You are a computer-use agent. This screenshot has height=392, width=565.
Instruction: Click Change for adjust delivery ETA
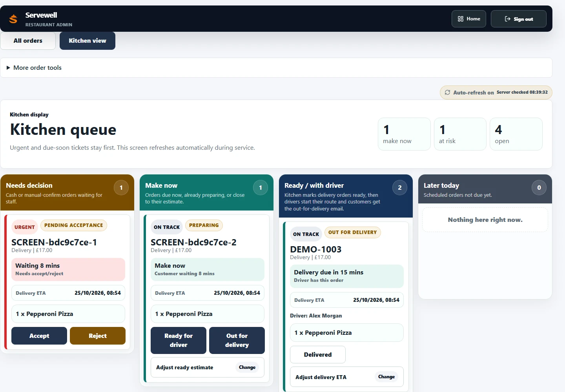point(386,377)
